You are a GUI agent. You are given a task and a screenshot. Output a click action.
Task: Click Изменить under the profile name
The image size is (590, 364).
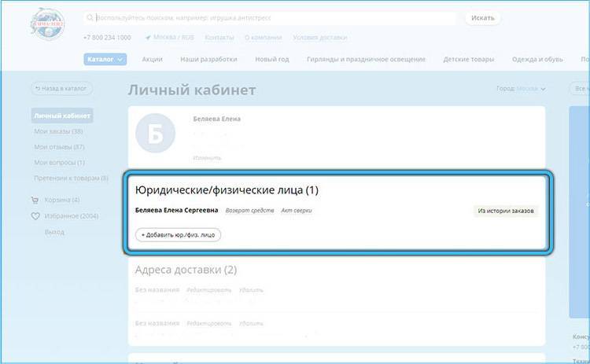coord(207,158)
